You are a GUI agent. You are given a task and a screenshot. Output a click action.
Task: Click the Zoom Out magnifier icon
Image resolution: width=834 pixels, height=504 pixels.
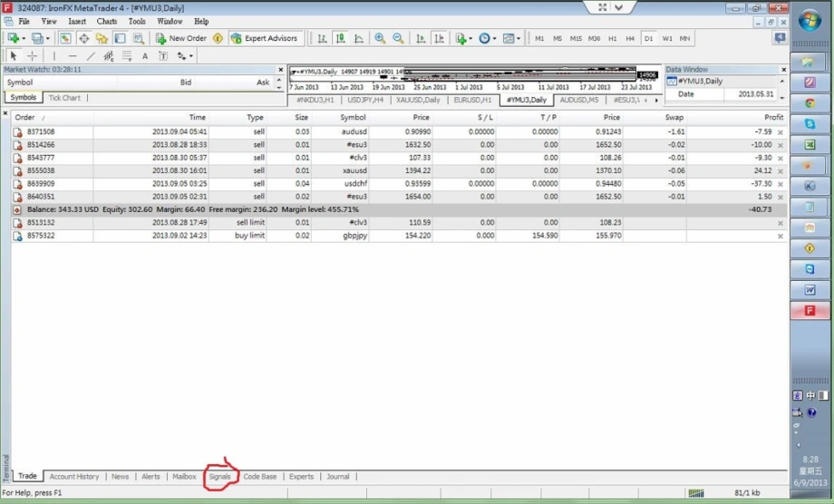point(398,39)
